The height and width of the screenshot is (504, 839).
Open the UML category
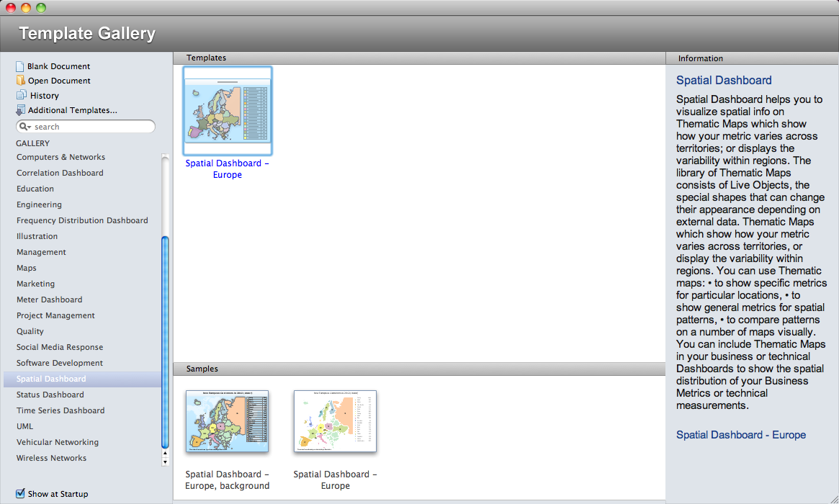pos(24,426)
